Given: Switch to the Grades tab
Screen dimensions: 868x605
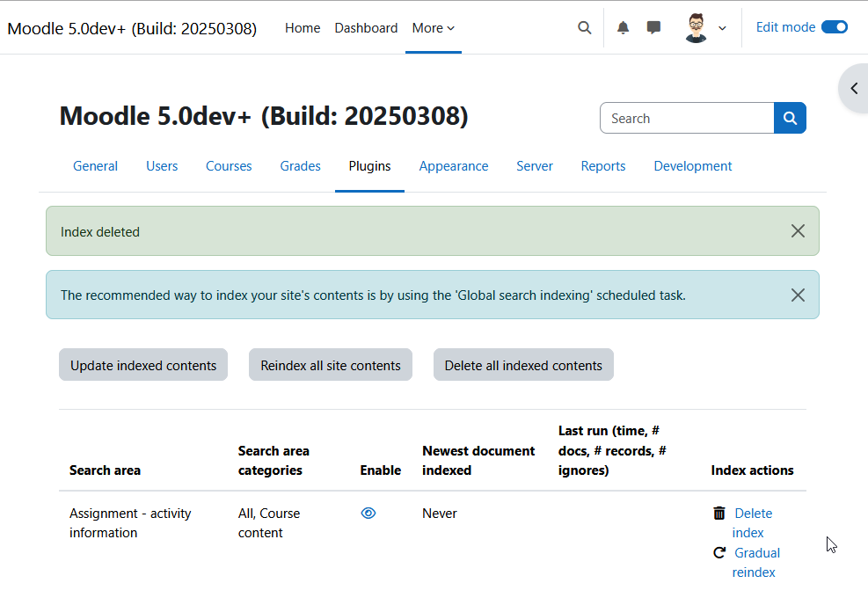Looking at the screenshot, I should 300,166.
